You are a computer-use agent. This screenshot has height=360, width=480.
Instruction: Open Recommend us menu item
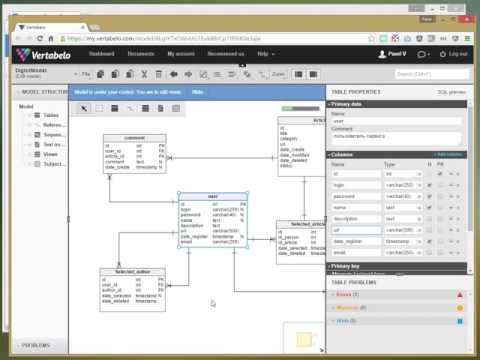click(x=226, y=54)
